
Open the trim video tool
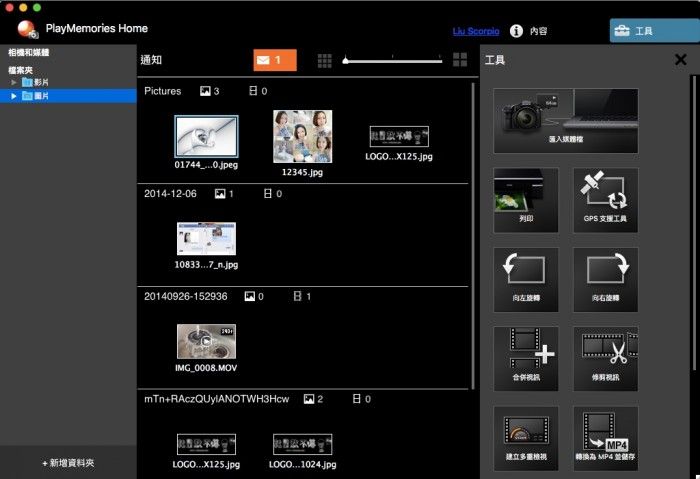click(x=604, y=358)
